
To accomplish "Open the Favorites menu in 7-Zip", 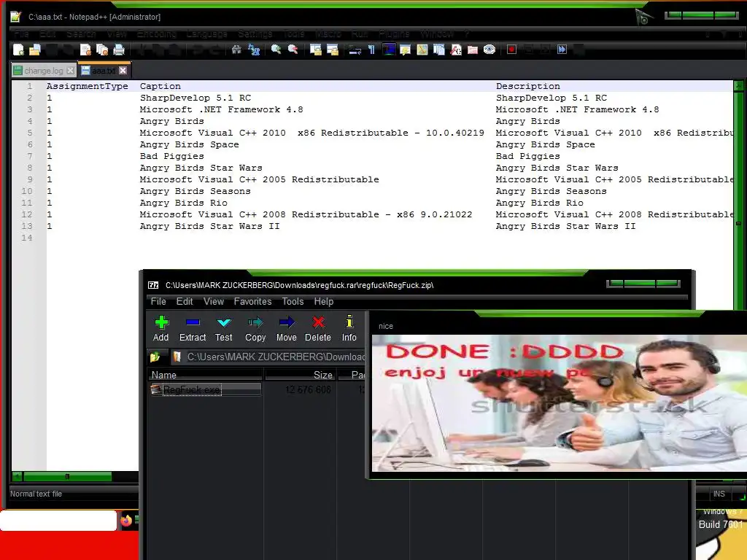I will (x=252, y=301).
